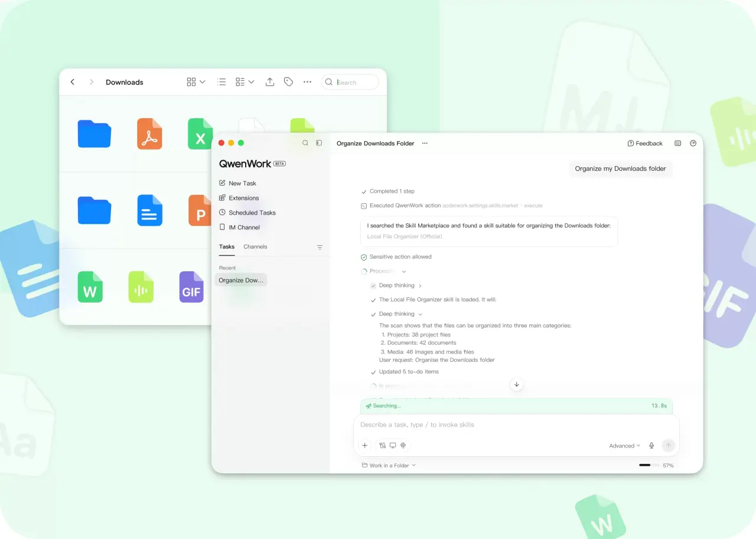Switch Downloads to list view
The image size is (756, 539).
[221, 82]
